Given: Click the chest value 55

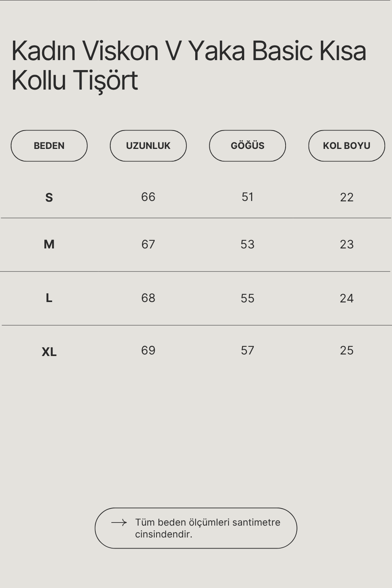Looking at the screenshot, I should (x=247, y=298).
